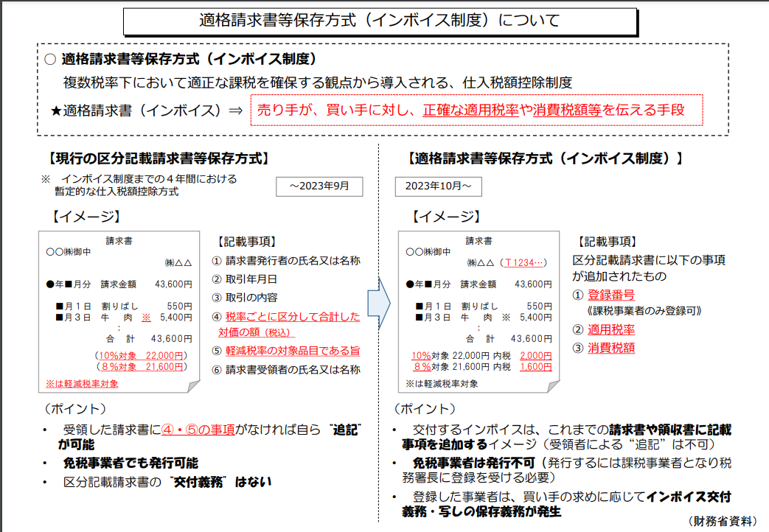Select underlined red text '正確な適用税率'

[x=471, y=110]
